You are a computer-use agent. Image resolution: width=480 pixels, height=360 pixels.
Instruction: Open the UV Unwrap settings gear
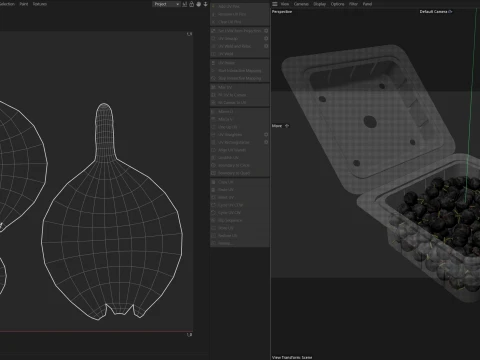266,38
